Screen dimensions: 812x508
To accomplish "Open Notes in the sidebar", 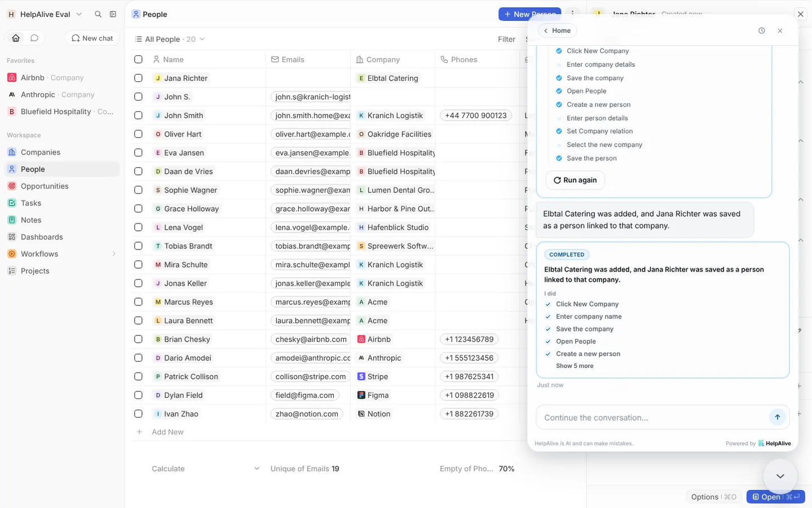I will click(x=63, y=220).
